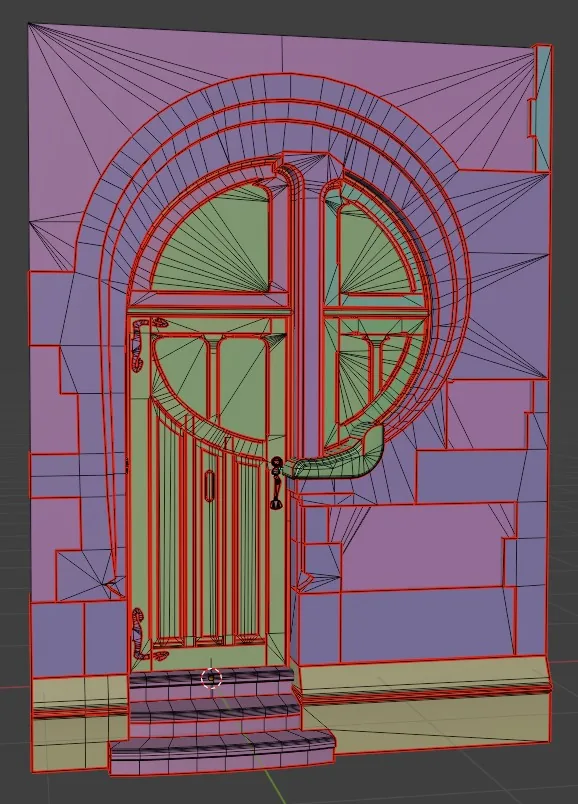Select the lower door hinge ornament

pyautogui.click(x=139, y=633)
